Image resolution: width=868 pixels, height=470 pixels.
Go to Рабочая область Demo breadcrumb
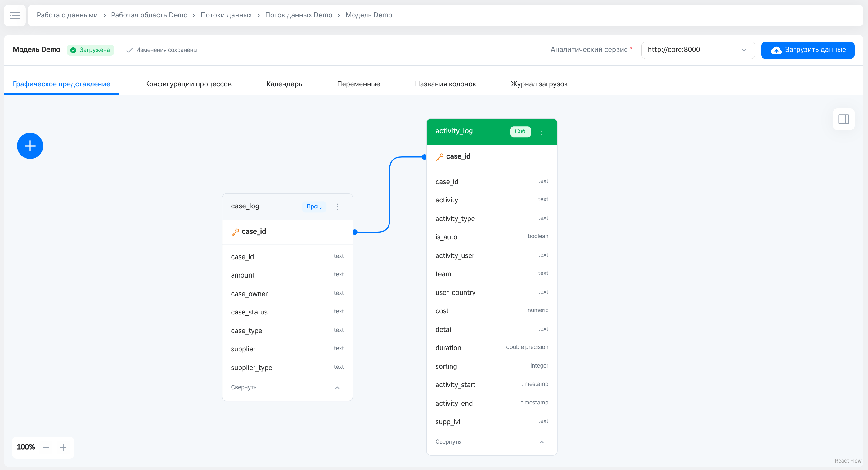coord(149,15)
